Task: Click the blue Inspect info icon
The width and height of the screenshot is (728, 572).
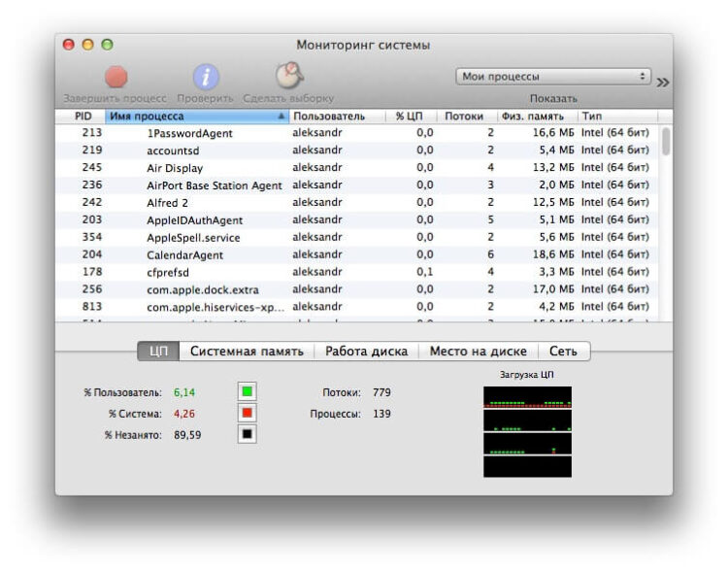Action: point(205,78)
